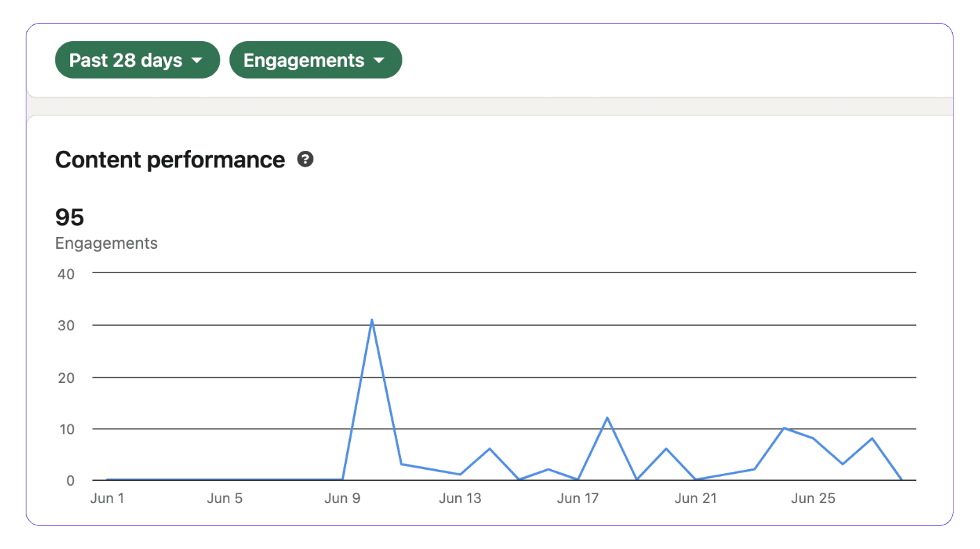Click the 95 engagements total number

pos(70,217)
